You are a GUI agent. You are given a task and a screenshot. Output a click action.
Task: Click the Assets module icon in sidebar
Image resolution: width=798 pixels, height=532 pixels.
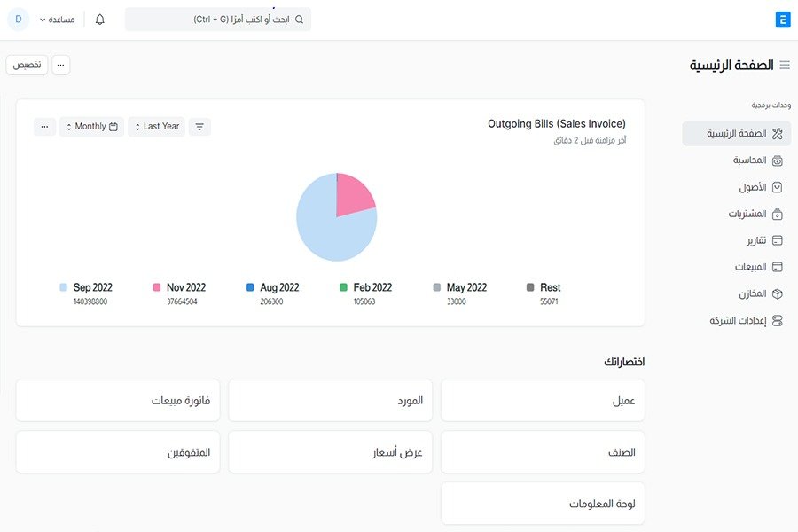pos(778,187)
